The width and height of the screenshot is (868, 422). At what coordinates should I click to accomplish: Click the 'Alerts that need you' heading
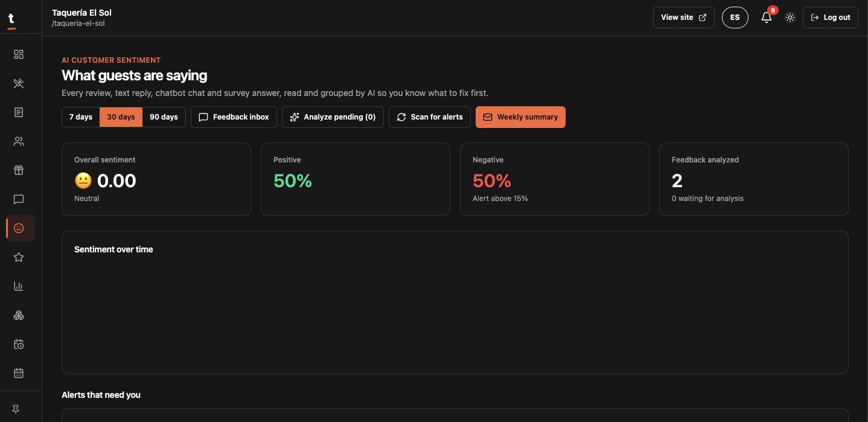point(101,395)
